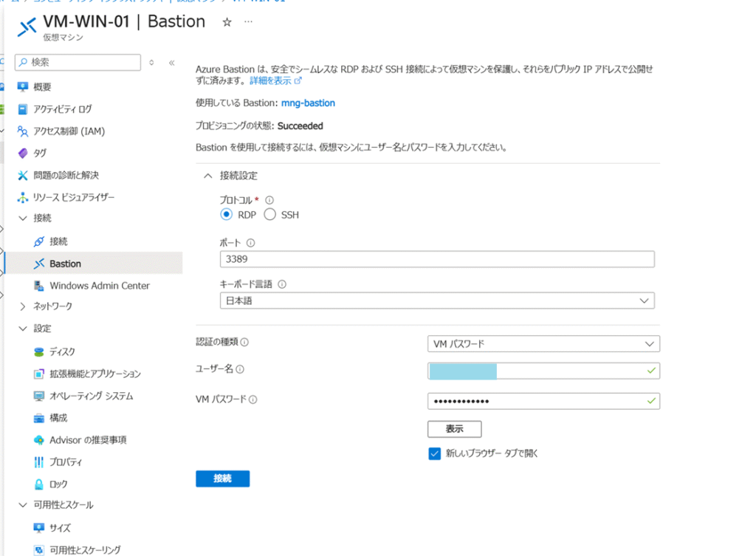Collapse the 設定 group in sidebar

pyautogui.click(x=23, y=329)
